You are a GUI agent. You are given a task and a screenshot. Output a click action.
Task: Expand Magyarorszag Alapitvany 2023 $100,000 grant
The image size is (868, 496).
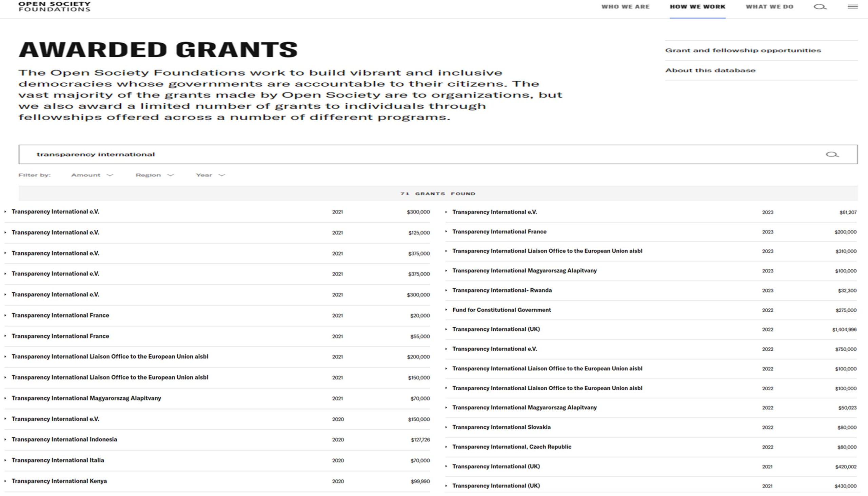(x=651, y=271)
